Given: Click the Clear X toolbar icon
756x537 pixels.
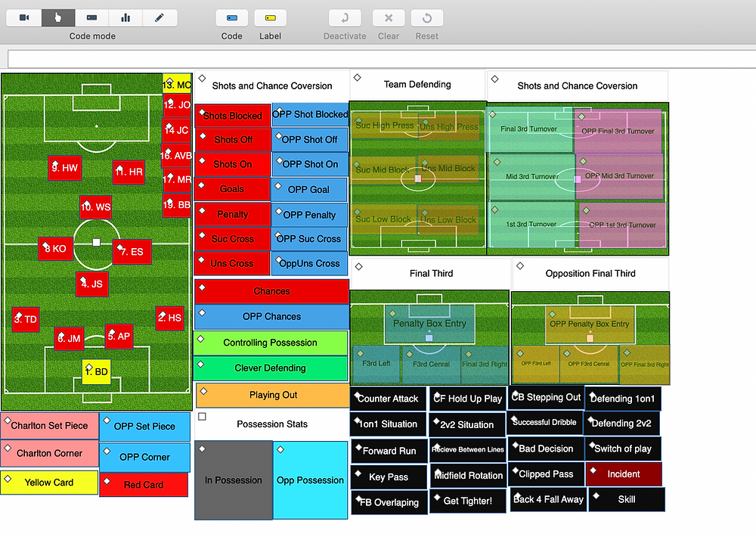Looking at the screenshot, I should click(388, 18).
